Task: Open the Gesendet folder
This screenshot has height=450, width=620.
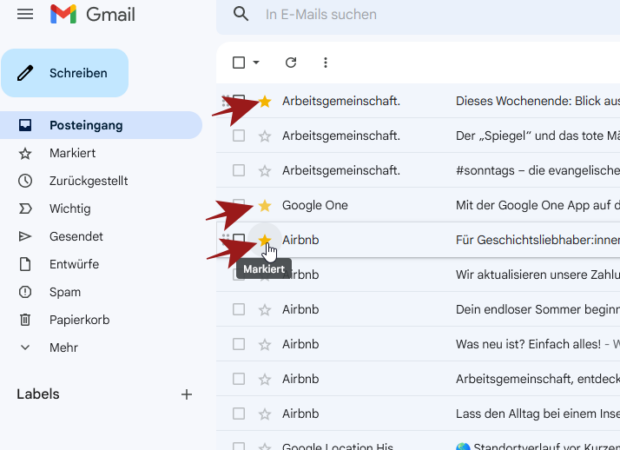Action: click(x=76, y=236)
